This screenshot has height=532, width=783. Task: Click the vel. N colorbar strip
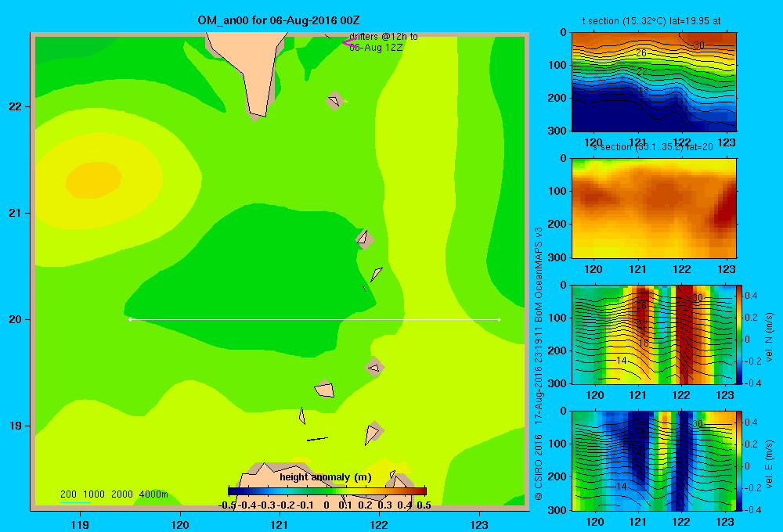(739, 334)
